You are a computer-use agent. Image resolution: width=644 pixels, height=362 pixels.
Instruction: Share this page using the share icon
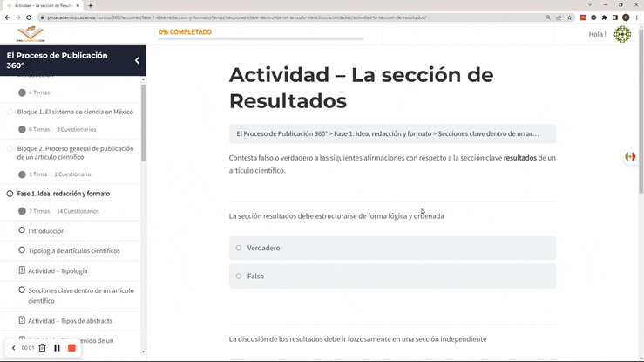pos(559,17)
